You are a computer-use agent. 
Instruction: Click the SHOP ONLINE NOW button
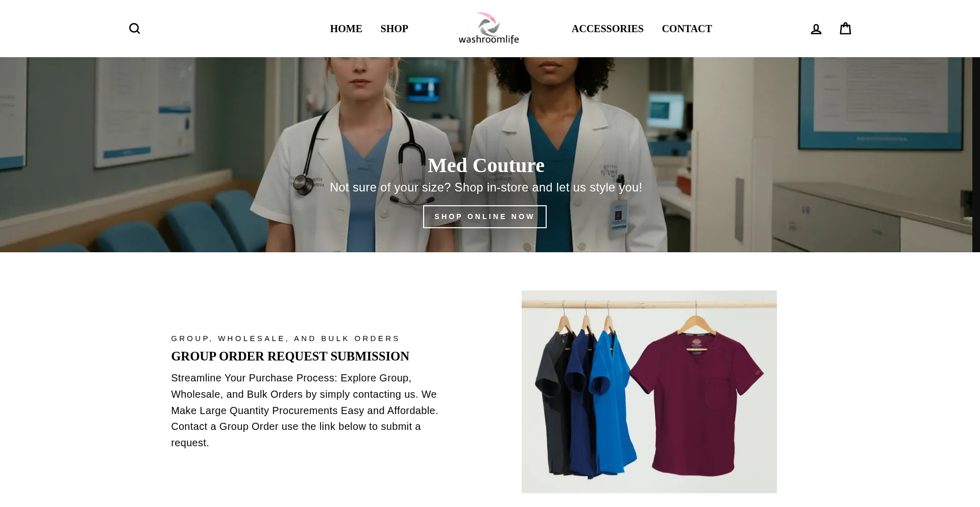pyautogui.click(x=484, y=216)
